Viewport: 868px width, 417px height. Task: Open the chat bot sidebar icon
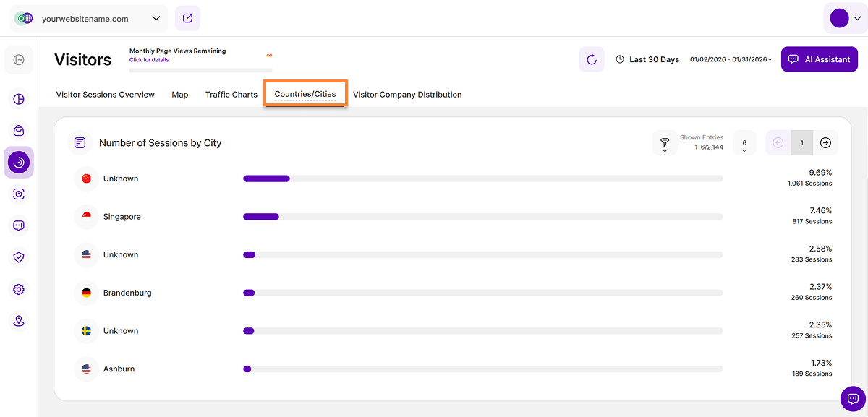point(19,225)
